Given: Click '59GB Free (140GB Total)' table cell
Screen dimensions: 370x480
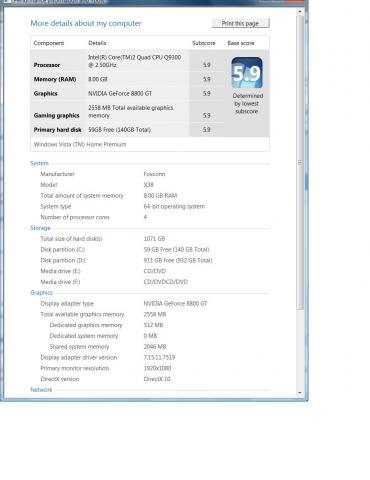Looking at the screenshot, I should [119, 130].
